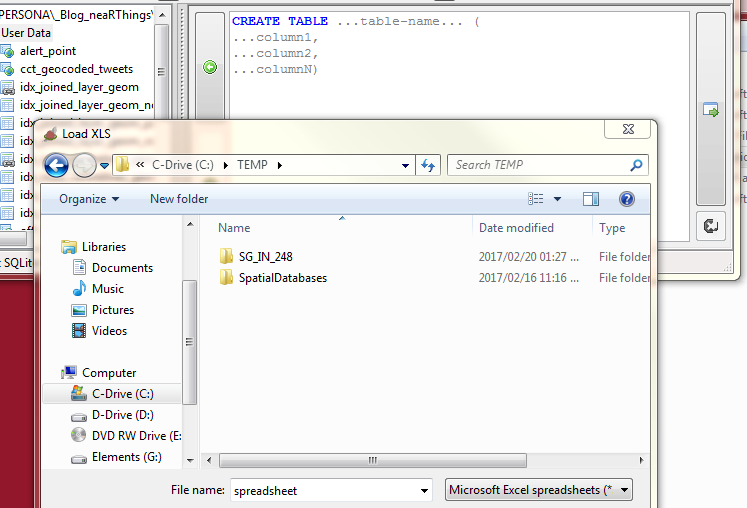Click right arrow of horizontal scrollbar

[641, 460]
